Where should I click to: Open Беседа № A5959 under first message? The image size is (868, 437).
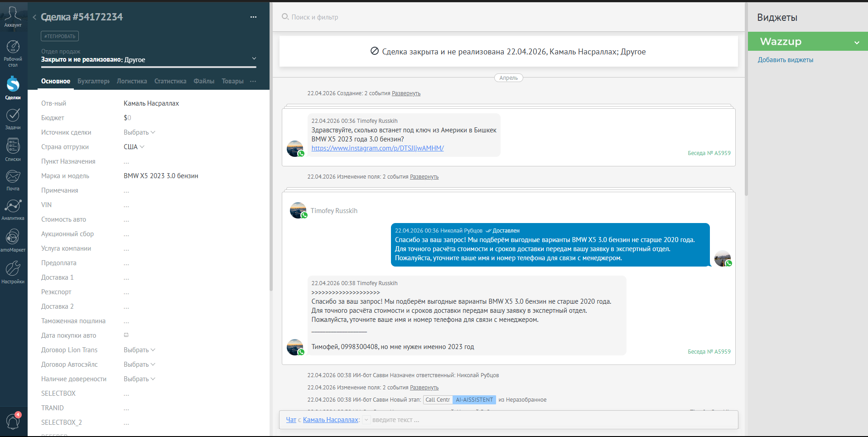709,153
